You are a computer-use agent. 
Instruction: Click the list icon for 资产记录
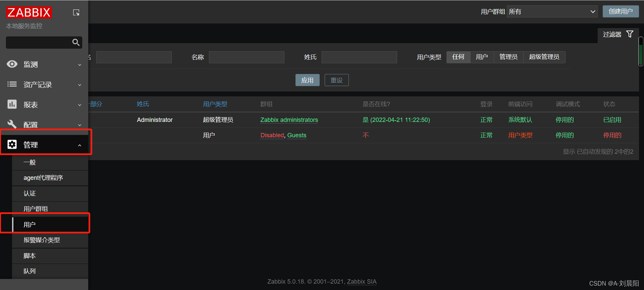12,84
